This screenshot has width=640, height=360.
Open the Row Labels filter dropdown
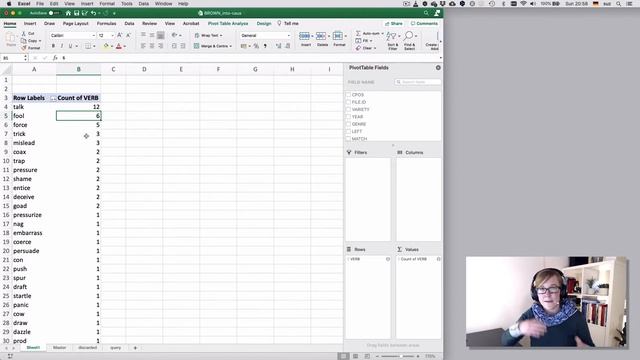(53, 98)
